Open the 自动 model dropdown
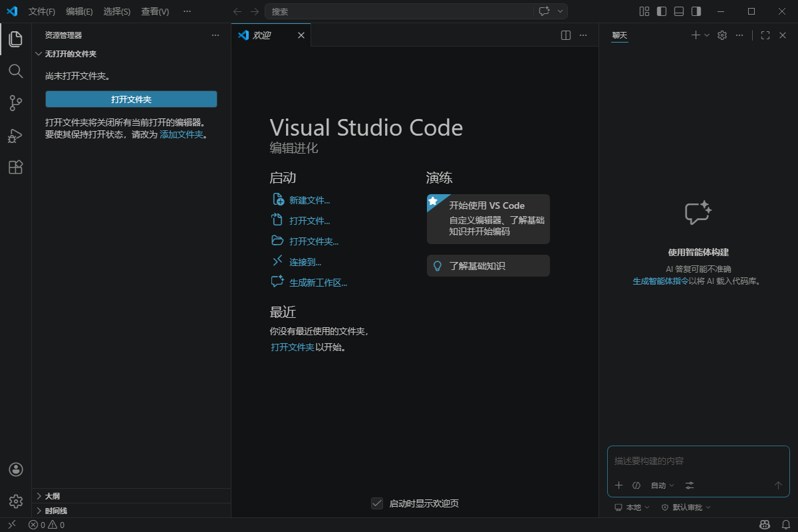The width and height of the screenshot is (798, 532). click(662, 485)
